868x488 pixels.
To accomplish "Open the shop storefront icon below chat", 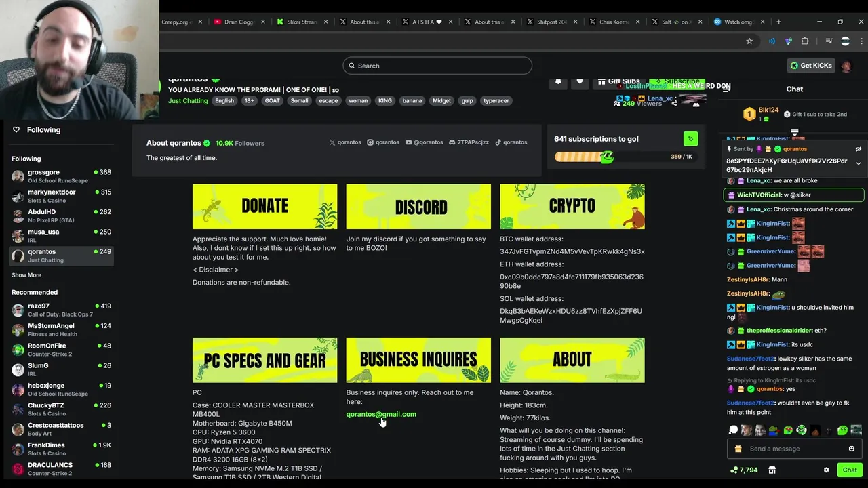I will pyautogui.click(x=772, y=470).
